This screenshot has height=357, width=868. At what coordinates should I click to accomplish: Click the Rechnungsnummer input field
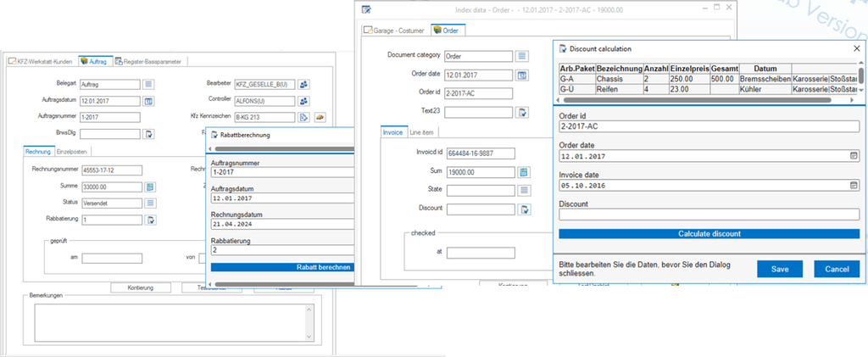pos(112,170)
